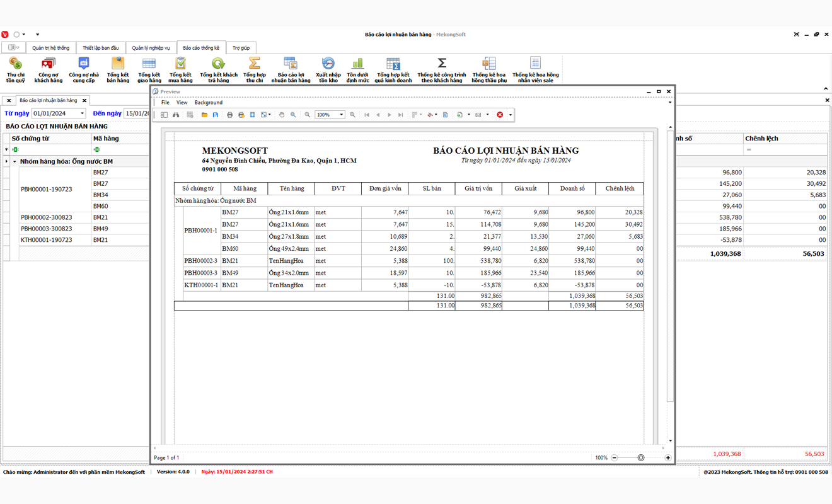This screenshot has height=504, width=832.
Task: Click the red Close Preview toolbar icon
Action: point(500,115)
